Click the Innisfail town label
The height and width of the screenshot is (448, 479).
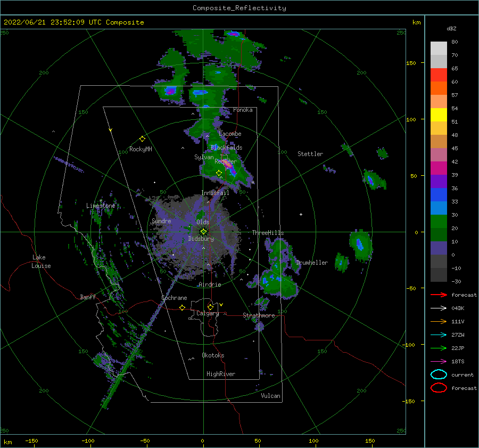(x=215, y=193)
